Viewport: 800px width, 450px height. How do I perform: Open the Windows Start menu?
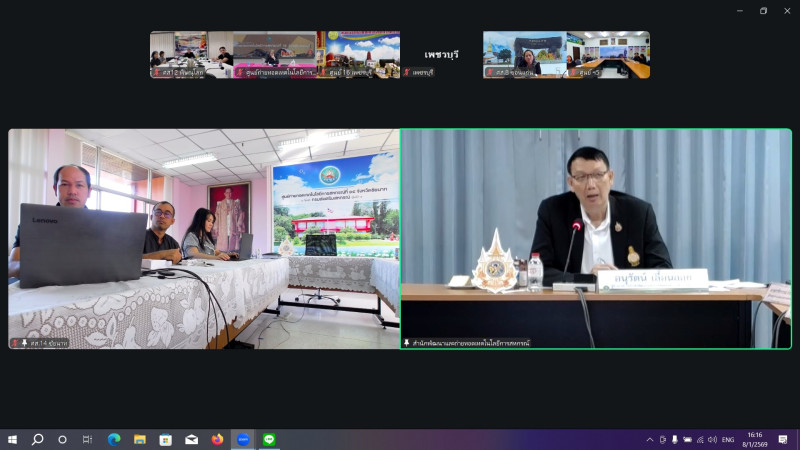coord(12,439)
